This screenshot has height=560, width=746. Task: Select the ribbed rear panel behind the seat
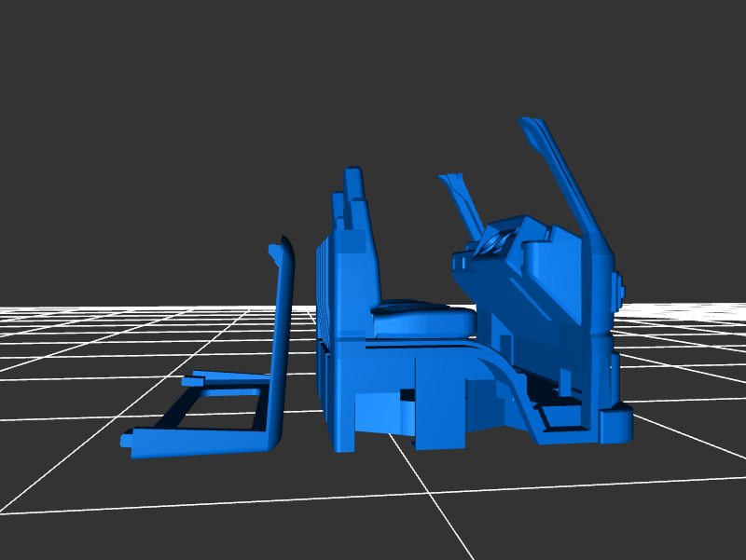[322, 289]
